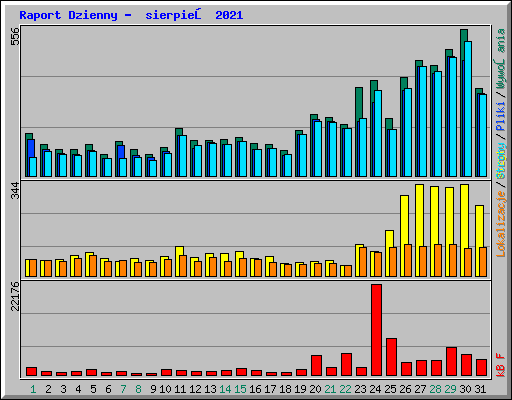Viewport: 512px width, 400px height.
Task: Click the y-axis value 22176
Action: point(15,296)
